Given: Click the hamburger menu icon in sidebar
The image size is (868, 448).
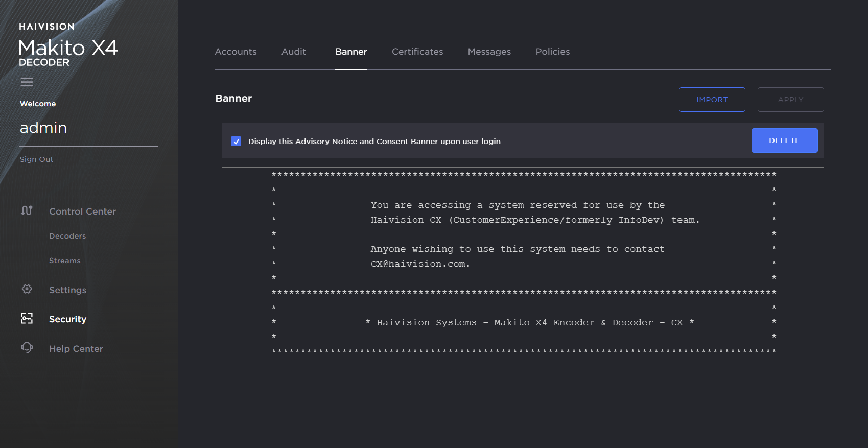Looking at the screenshot, I should point(27,82).
